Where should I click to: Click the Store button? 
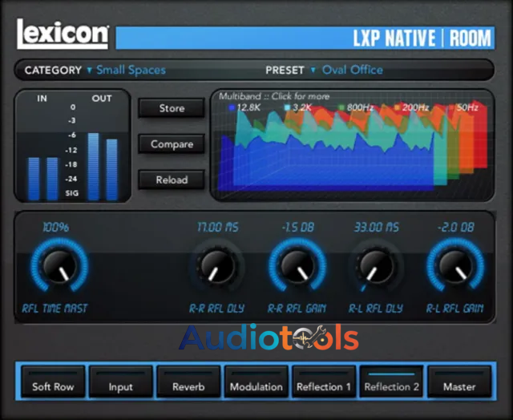coord(172,108)
